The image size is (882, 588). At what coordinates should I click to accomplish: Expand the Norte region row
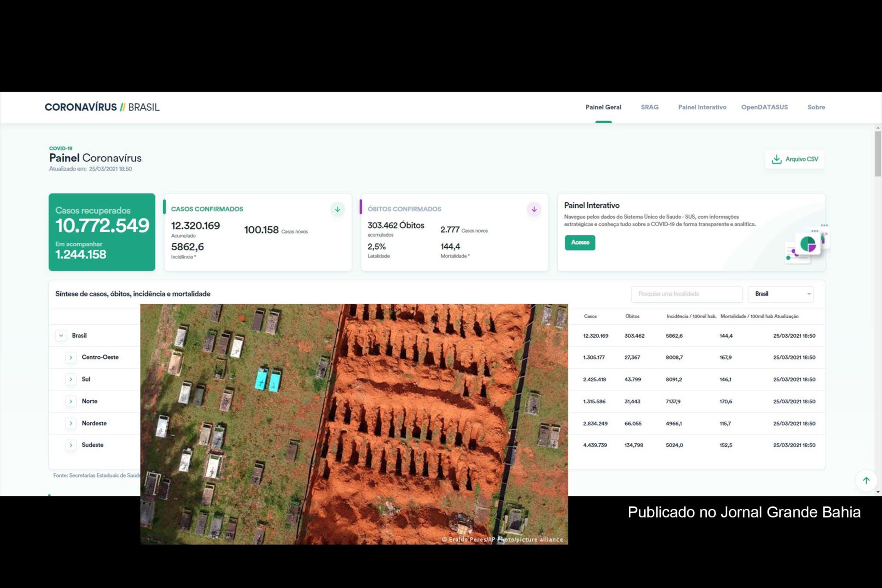click(71, 401)
